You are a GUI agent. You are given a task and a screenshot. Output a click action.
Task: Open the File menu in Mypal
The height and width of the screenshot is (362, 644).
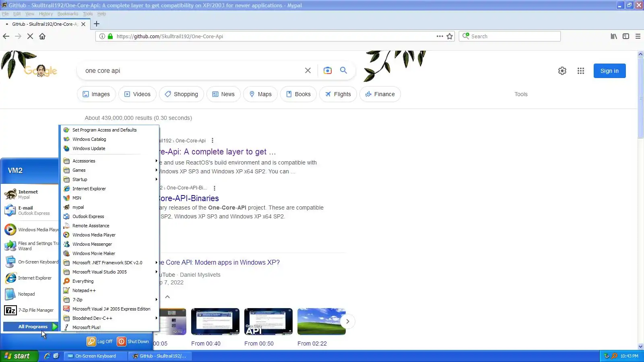click(x=5, y=14)
